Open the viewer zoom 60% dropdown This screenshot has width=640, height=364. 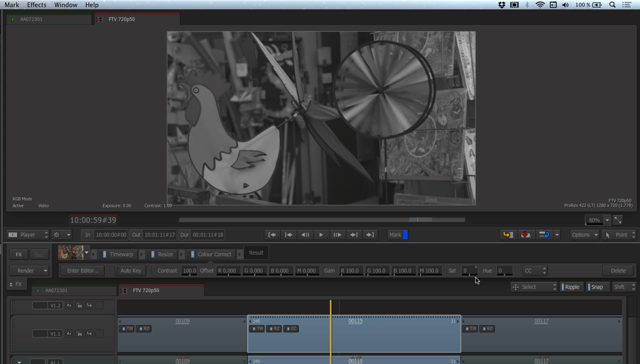(607, 220)
